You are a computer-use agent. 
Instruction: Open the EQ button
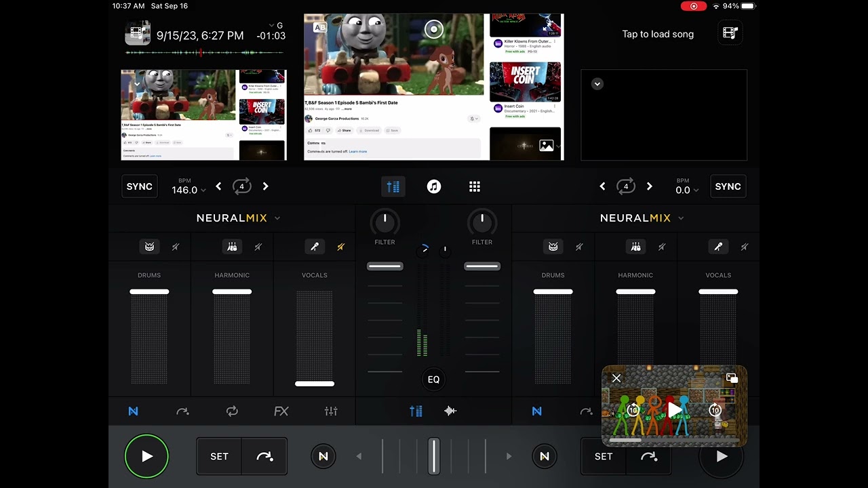(x=434, y=380)
